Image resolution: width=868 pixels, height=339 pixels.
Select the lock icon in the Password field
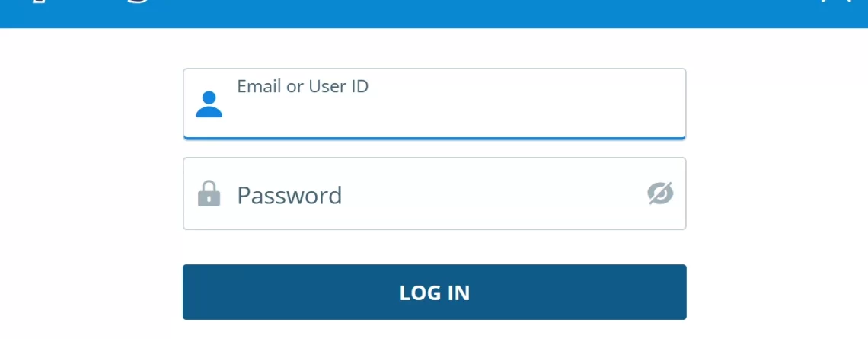point(209,194)
